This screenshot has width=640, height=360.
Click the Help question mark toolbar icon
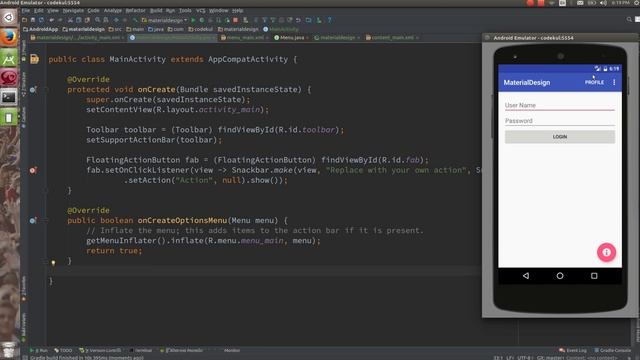coord(329,20)
